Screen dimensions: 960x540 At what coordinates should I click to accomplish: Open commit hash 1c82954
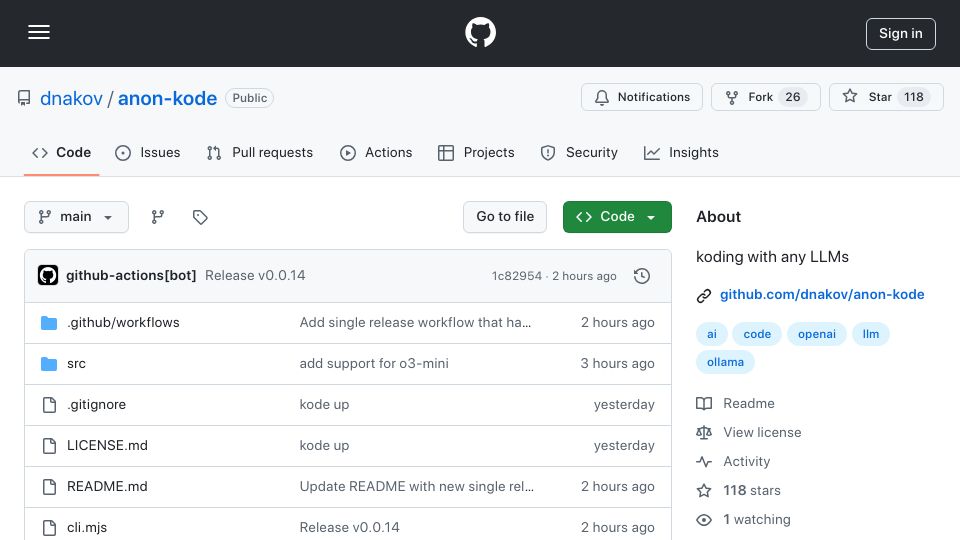pos(516,276)
